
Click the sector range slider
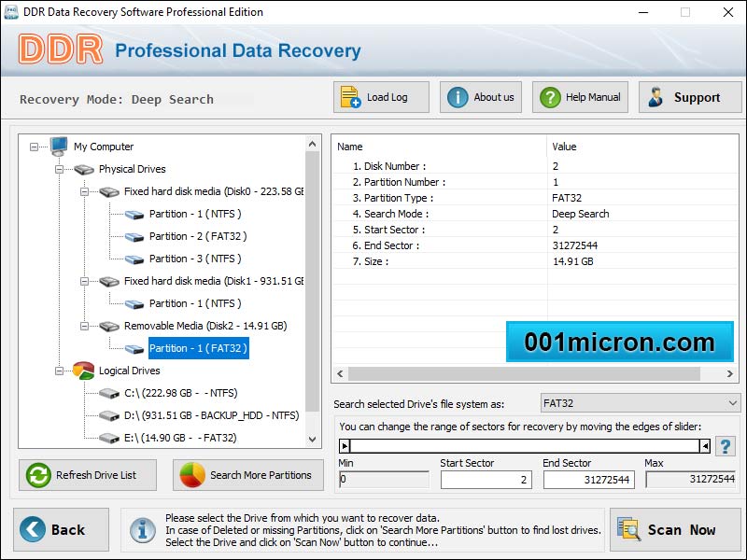pyautogui.click(x=523, y=445)
